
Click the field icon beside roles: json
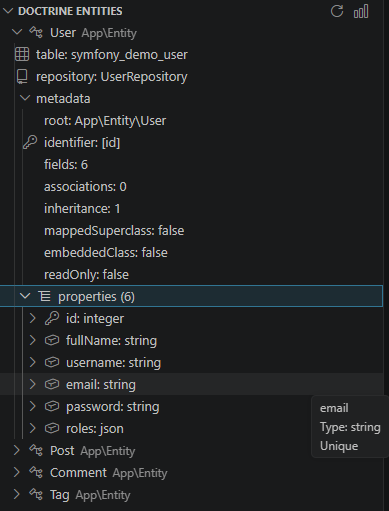(52, 428)
